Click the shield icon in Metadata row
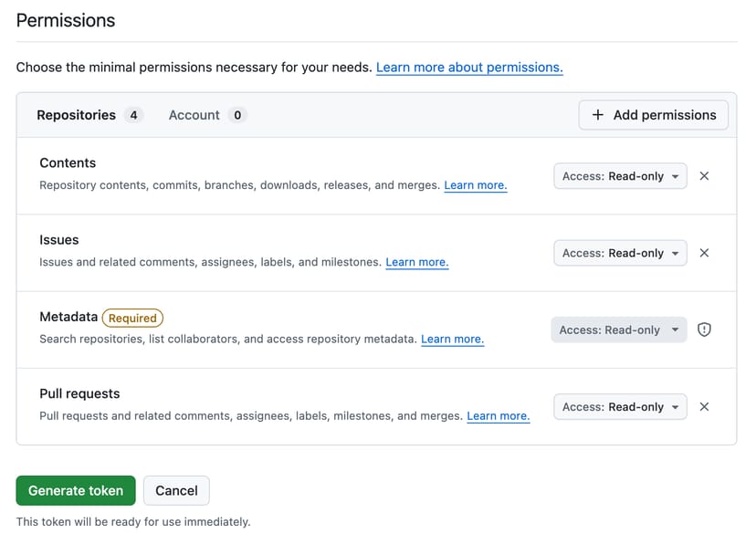Viewport: 756px width, 544px height. coord(704,330)
